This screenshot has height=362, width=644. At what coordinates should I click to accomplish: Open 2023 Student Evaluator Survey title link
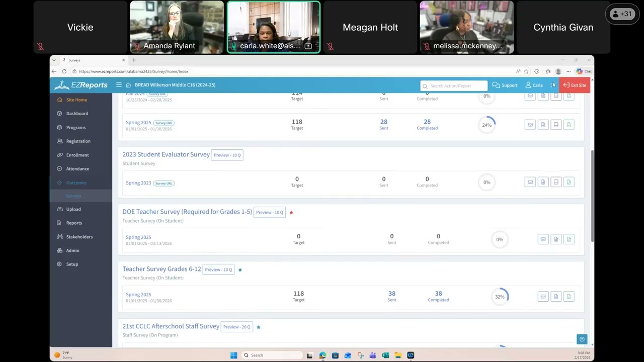[166, 154]
